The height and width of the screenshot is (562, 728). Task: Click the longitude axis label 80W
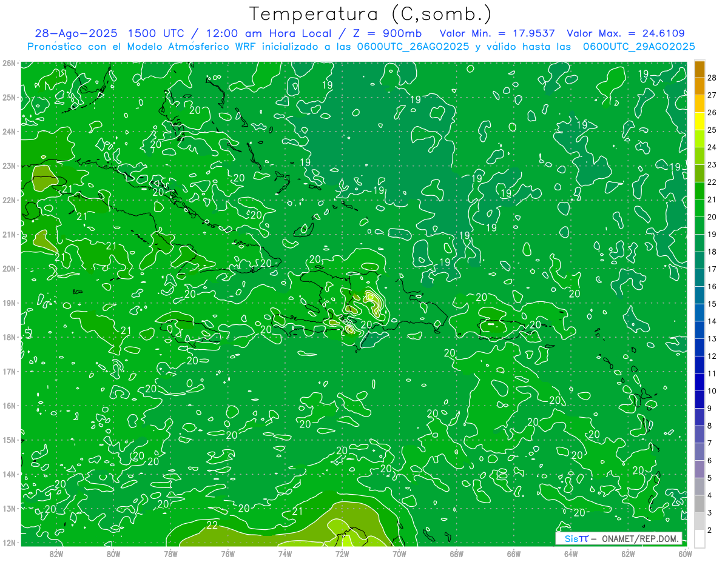click(113, 554)
